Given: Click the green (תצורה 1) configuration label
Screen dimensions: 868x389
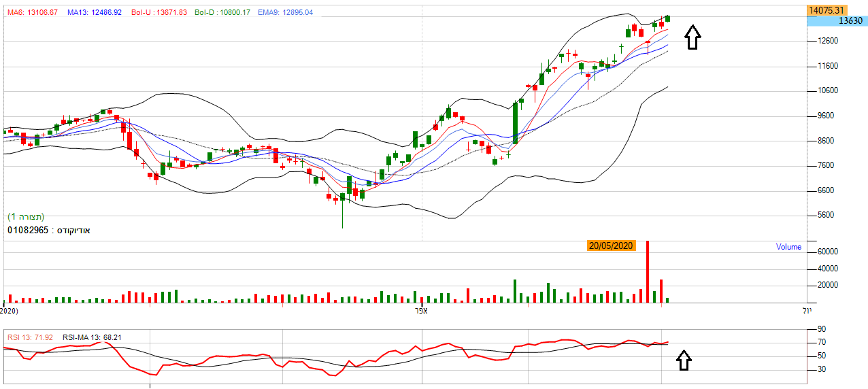Looking at the screenshot, I should click(26, 217).
